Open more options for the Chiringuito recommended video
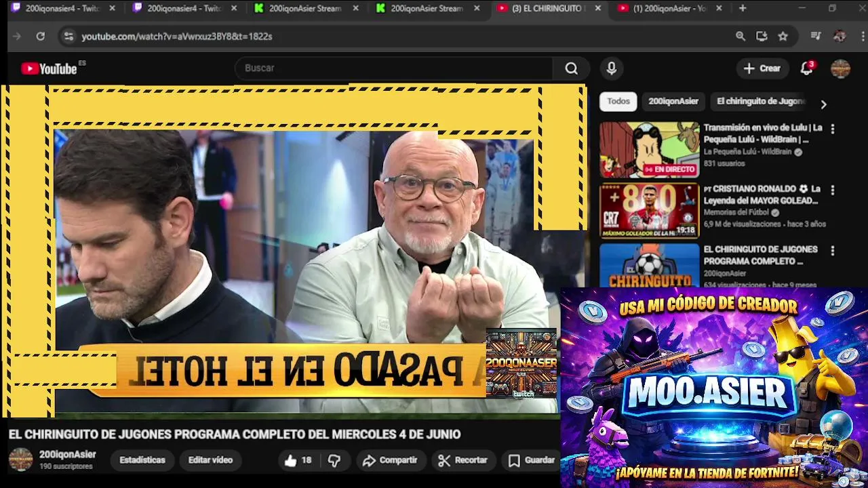Viewport: 868px width, 488px height. 833,251
